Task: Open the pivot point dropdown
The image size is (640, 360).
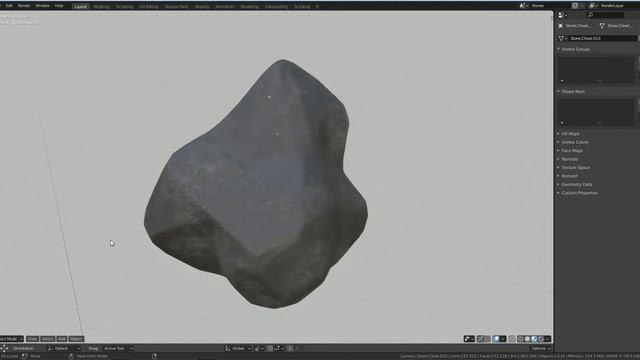Action: [259, 349]
